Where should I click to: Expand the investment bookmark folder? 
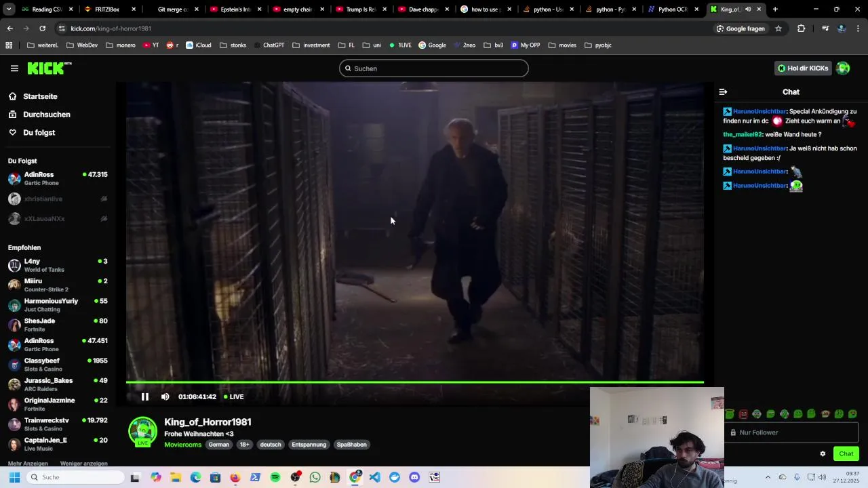pyautogui.click(x=311, y=45)
